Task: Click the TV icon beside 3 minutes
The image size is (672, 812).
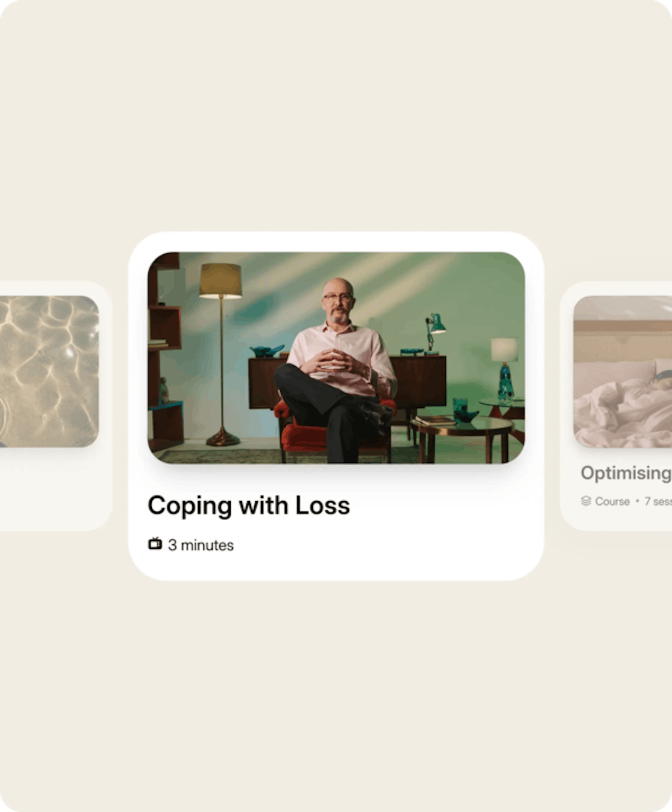Action: pyautogui.click(x=155, y=544)
